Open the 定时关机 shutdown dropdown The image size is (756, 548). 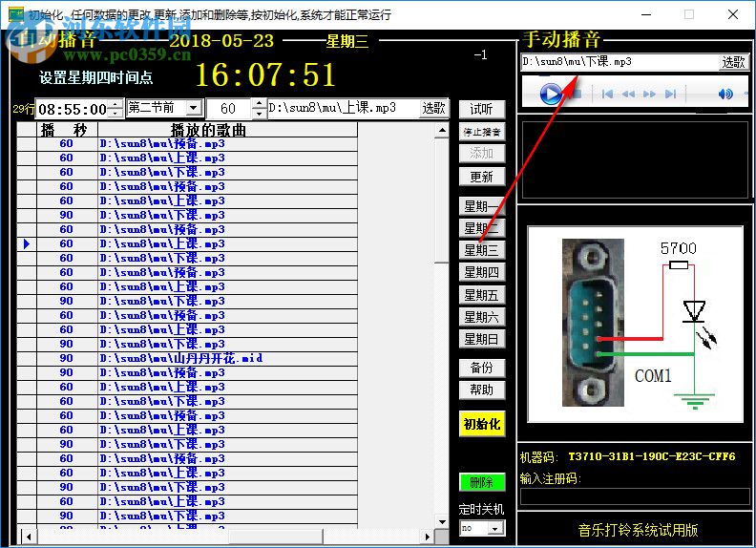click(495, 528)
